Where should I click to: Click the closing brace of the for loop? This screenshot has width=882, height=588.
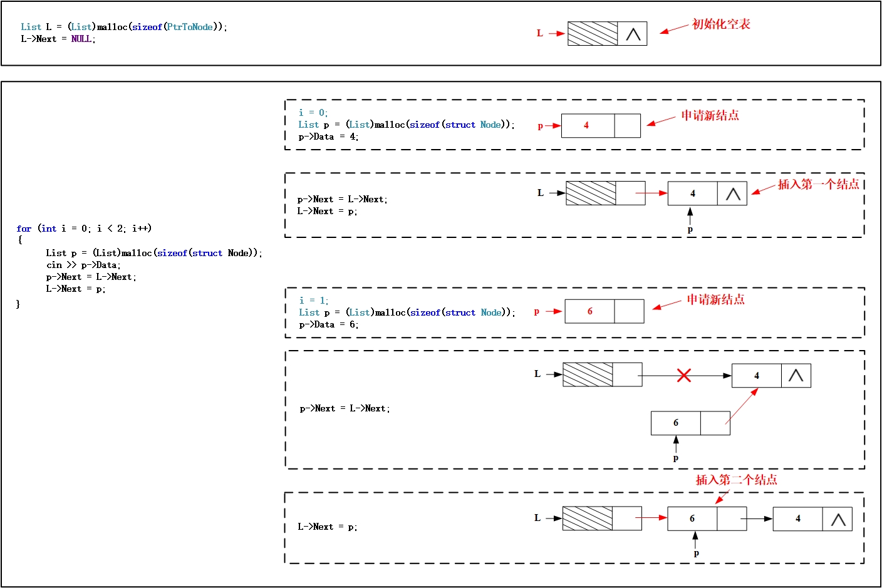pyautogui.click(x=18, y=304)
